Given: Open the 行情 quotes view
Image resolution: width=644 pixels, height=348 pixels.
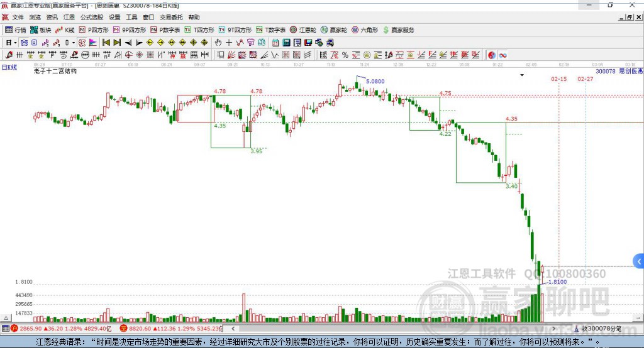Looking at the screenshot, I should pyautogui.click(x=15, y=30).
